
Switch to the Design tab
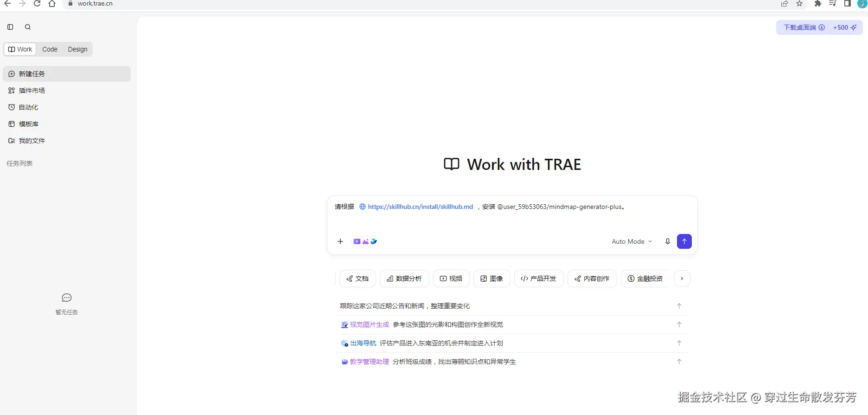click(x=77, y=49)
